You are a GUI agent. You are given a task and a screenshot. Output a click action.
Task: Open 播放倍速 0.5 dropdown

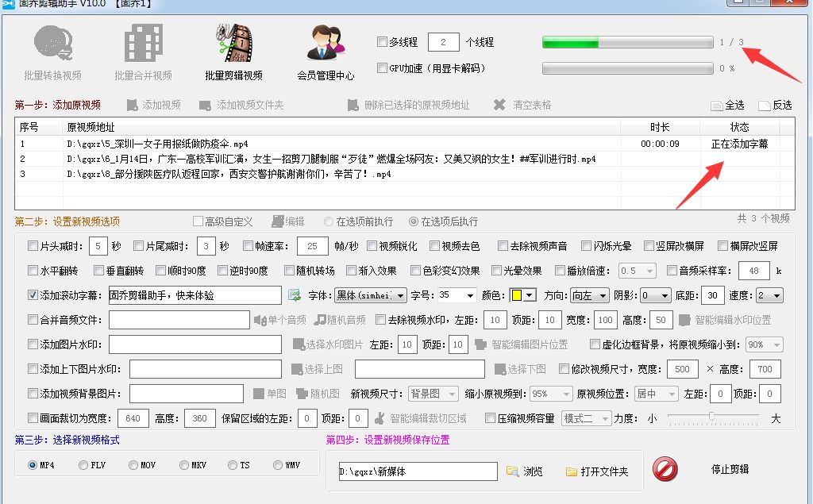[638, 271]
